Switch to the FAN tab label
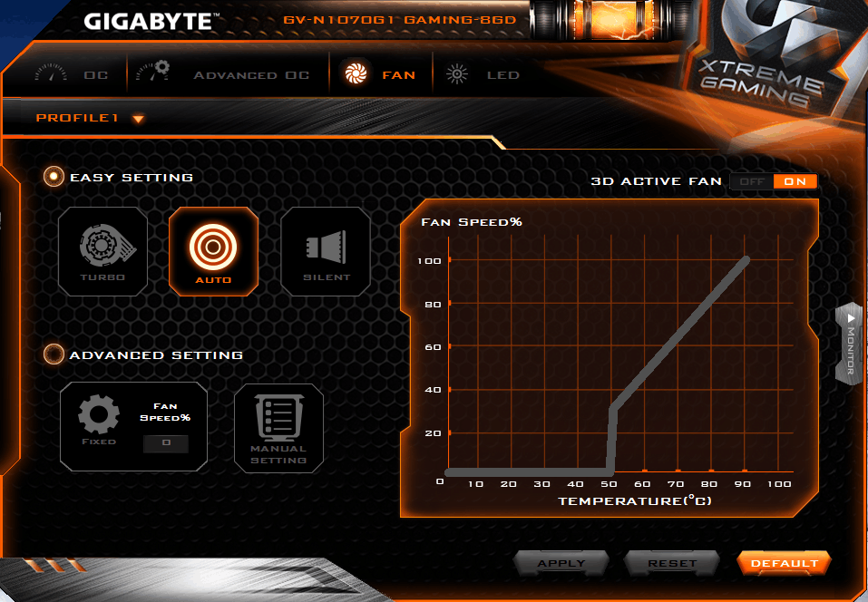This screenshot has height=602, width=868. pyautogui.click(x=398, y=75)
